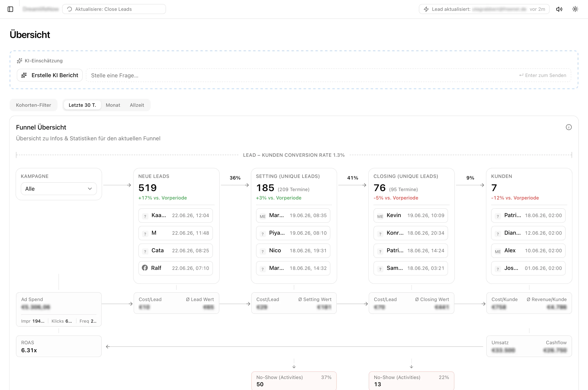The width and height of the screenshot is (588, 390).
Task: Click the lightning bolt lead update icon
Action: pos(426,9)
